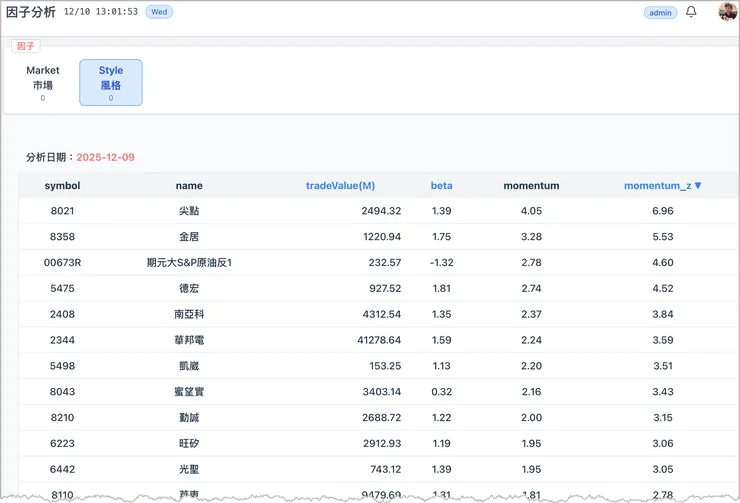Click the user avatar picture
Screen dimensions: 740x503
pos(727,11)
